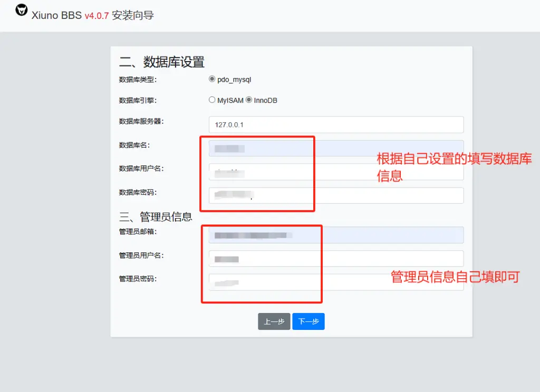Choose the InnoDB engine radio button

tap(249, 100)
